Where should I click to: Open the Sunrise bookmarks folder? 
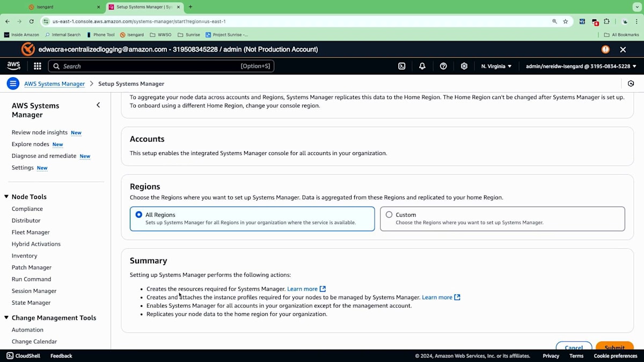pos(189,35)
